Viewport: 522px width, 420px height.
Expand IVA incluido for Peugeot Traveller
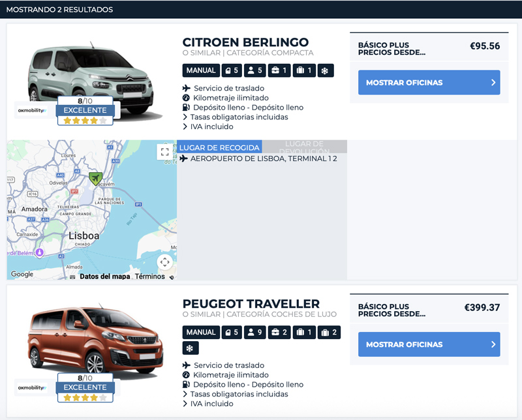[x=208, y=404]
